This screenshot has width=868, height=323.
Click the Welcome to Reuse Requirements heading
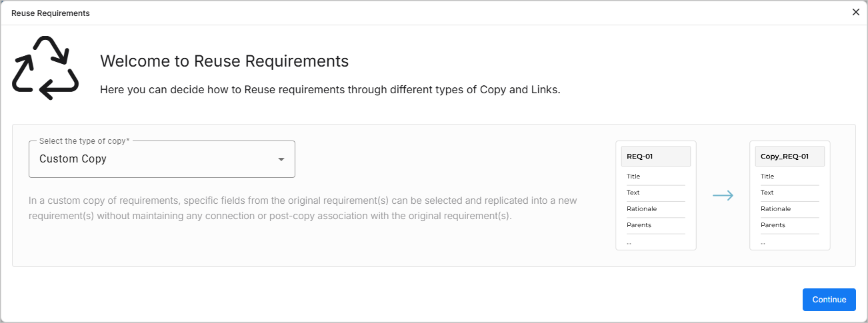(x=224, y=61)
